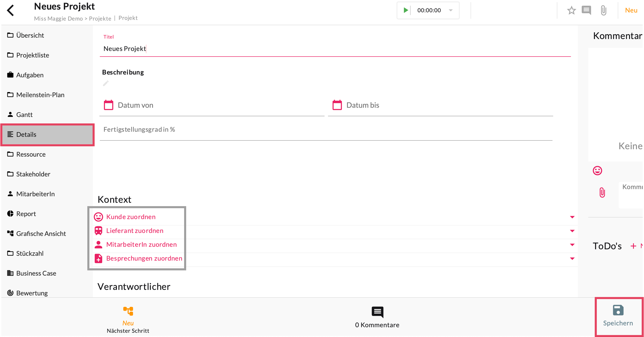
Task: Expand the Besprechungen zuordnen dropdown arrow
Action: coord(572,259)
